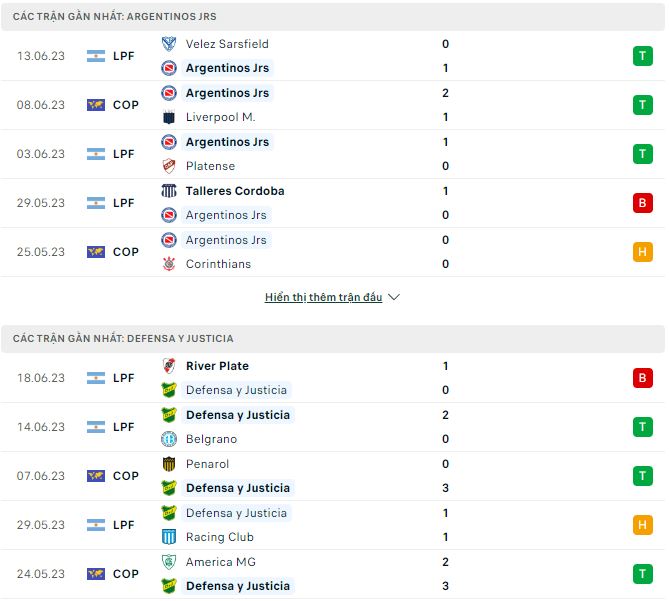Viewport: 669px width, 601px height.
Task: Select Argentinos Jrs in the Liverpool M. match
Action: 227,93
